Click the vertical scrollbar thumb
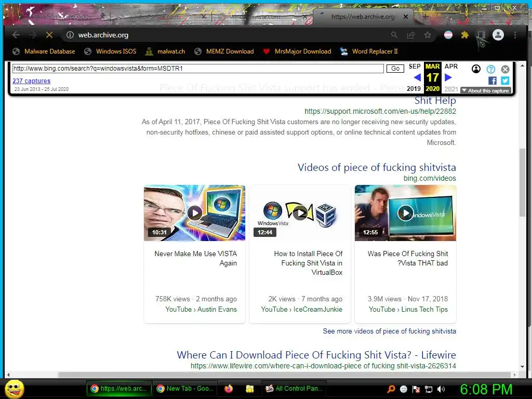Viewport: 532px width, 399px height. [x=522, y=182]
